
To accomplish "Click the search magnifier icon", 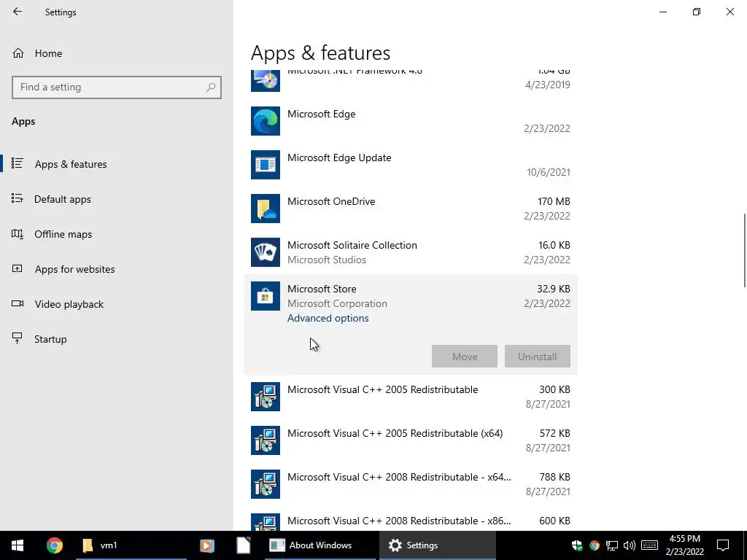I will point(211,87).
